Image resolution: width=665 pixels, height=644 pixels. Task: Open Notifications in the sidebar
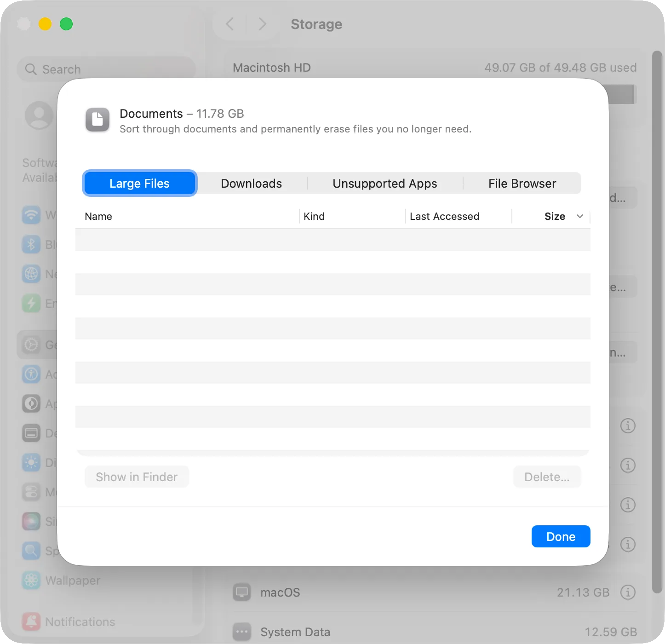pyautogui.click(x=69, y=622)
